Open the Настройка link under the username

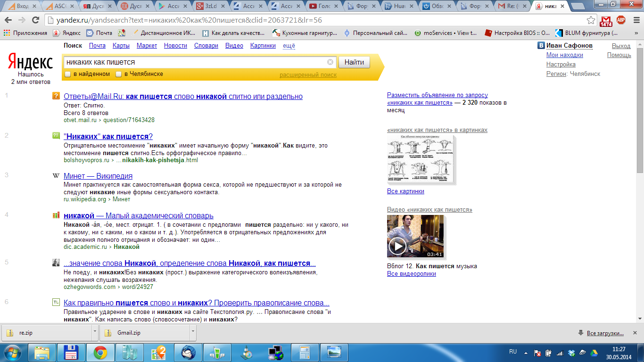click(561, 65)
